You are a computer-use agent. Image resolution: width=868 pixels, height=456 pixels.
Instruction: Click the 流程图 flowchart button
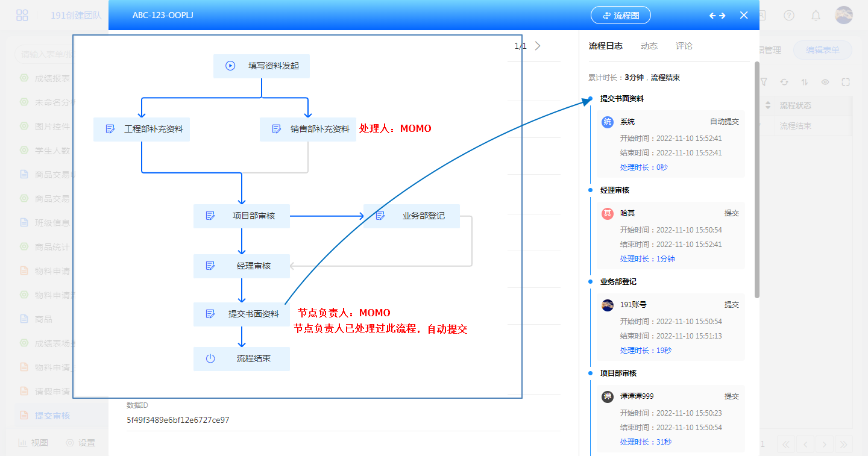[x=620, y=16]
